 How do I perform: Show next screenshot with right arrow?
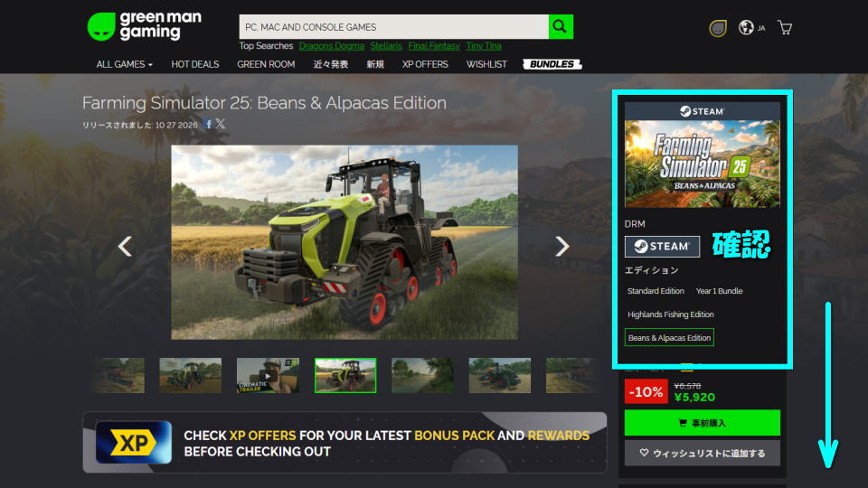coord(561,246)
